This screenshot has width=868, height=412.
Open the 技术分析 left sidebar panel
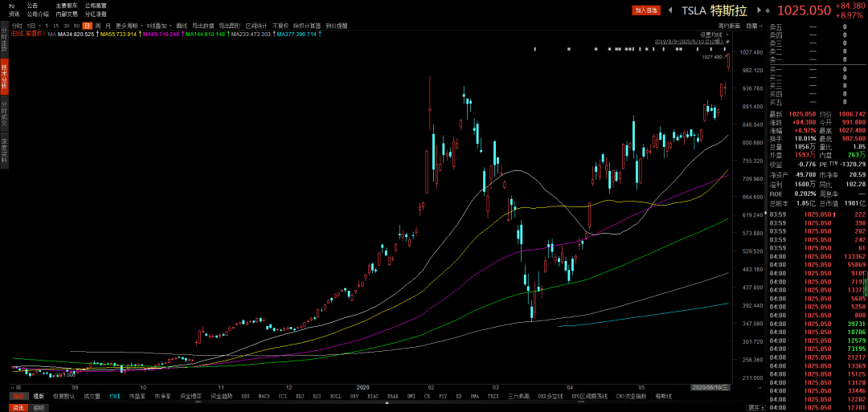click(4, 78)
